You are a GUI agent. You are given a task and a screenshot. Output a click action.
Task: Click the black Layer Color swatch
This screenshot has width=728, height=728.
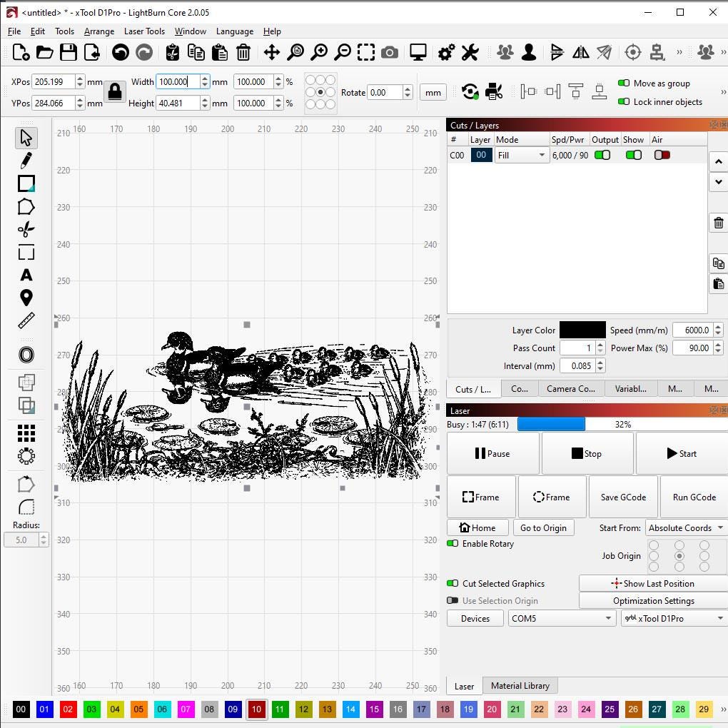[x=582, y=330]
